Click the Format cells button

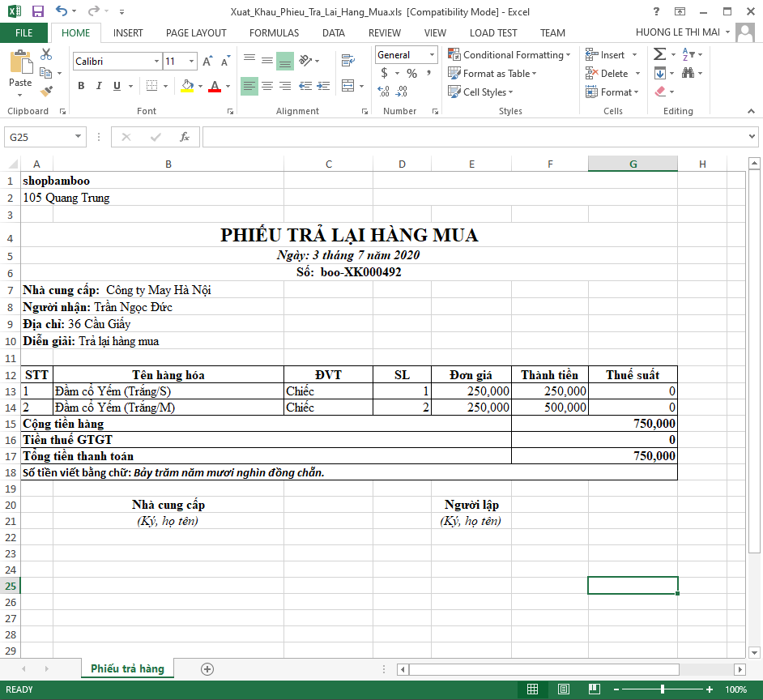click(x=612, y=92)
